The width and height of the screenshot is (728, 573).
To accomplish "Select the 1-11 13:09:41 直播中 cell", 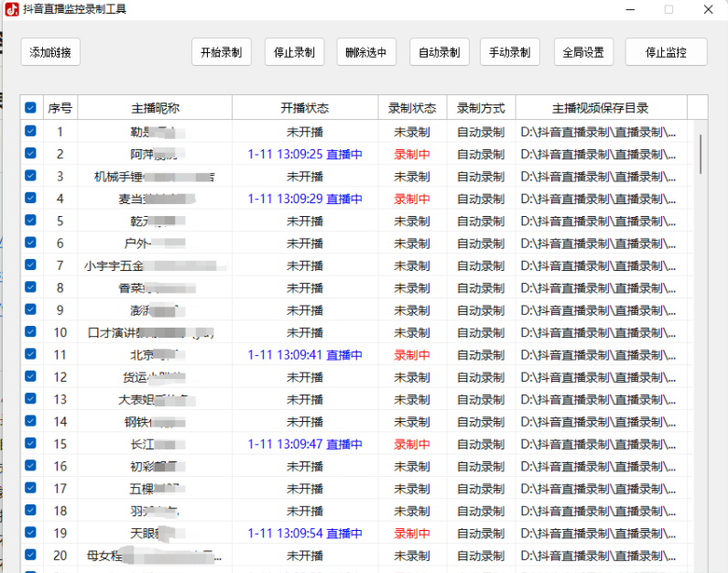I will pyautogui.click(x=305, y=355).
